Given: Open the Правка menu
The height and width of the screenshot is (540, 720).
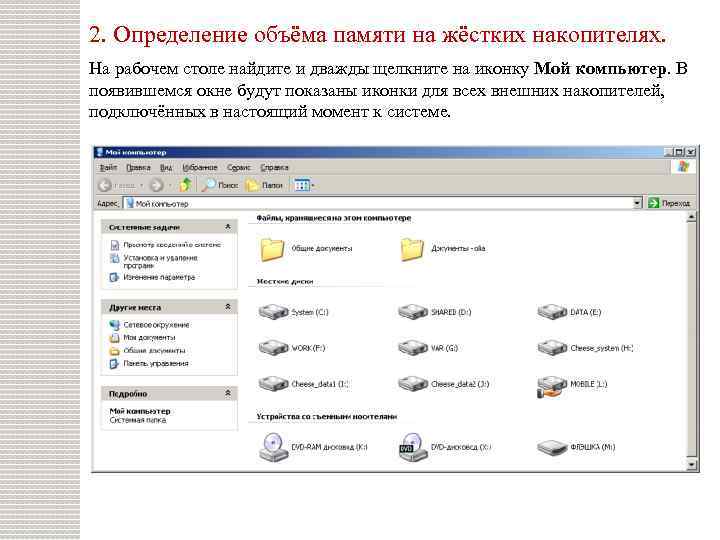Looking at the screenshot, I should pos(138,168).
